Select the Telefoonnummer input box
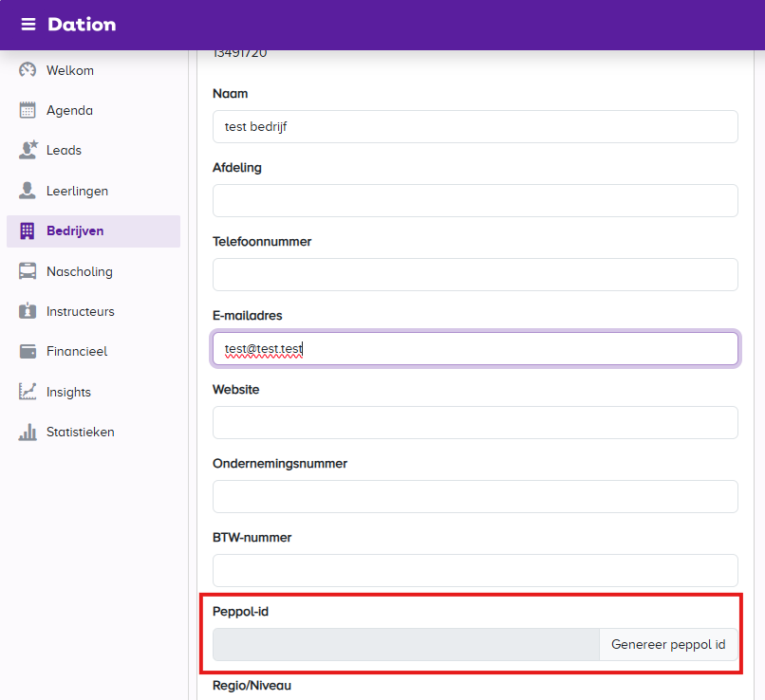The image size is (765, 700). [x=475, y=274]
